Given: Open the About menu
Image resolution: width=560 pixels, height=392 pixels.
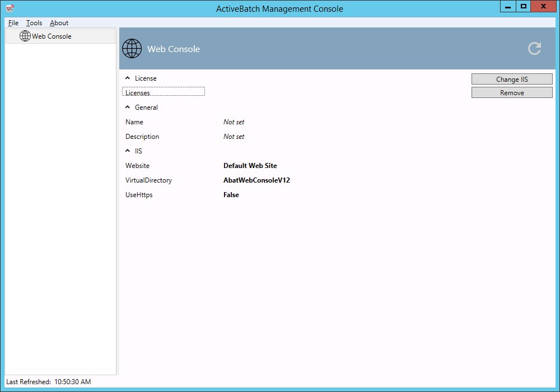Looking at the screenshot, I should click(59, 23).
